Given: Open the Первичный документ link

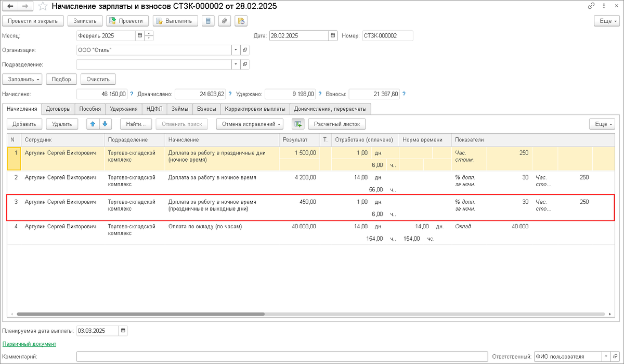Looking at the screenshot, I should 29,344.
